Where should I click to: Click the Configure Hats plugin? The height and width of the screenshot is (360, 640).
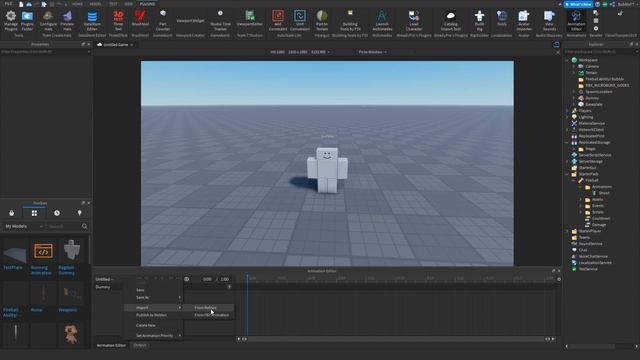(48, 20)
